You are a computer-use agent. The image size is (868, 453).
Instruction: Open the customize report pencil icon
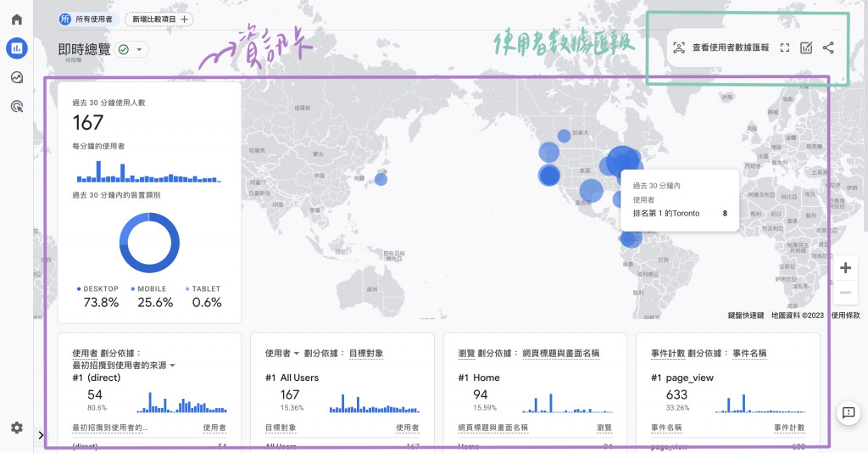(806, 48)
